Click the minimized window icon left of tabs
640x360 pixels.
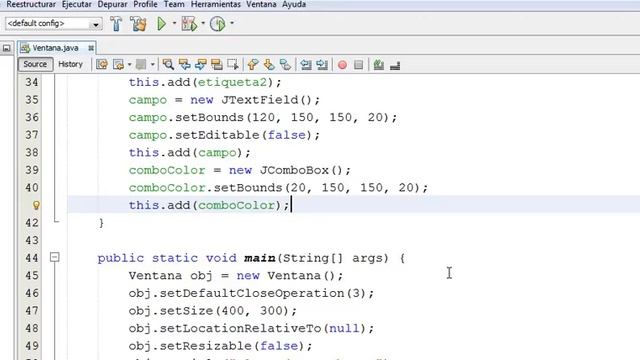click(7, 49)
